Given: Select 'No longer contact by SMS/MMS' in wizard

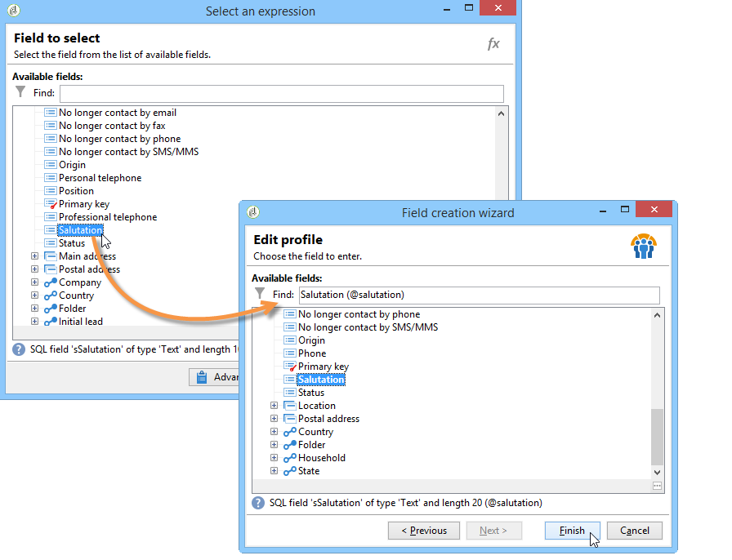Looking at the screenshot, I should tap(368, 327).
